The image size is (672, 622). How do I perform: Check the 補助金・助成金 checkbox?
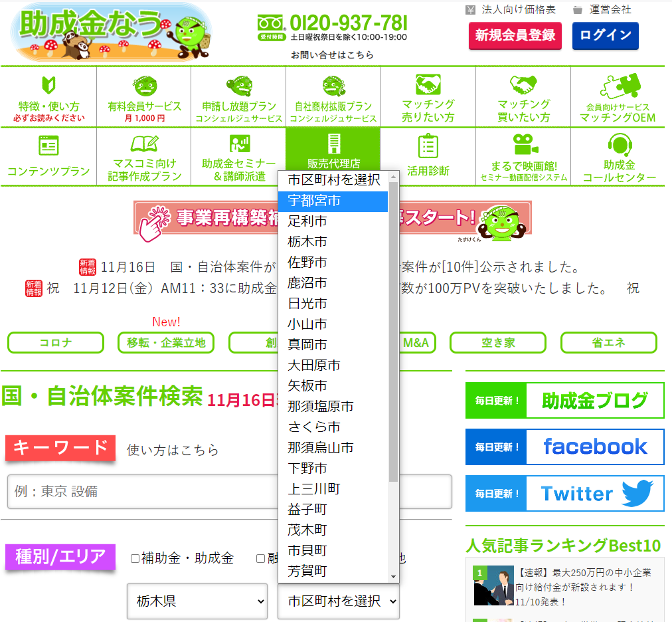tap(135, 559)
